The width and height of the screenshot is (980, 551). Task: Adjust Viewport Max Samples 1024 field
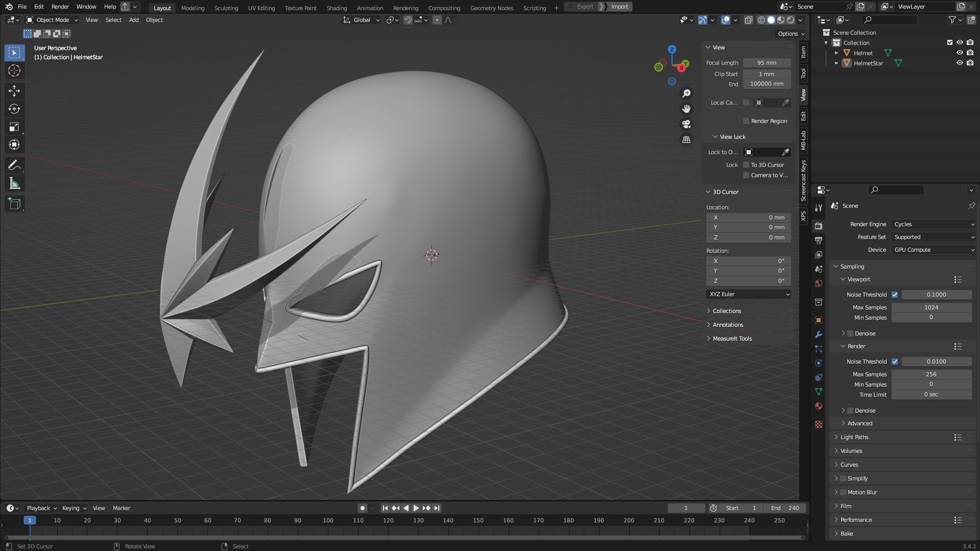click(x=931, y=307)
